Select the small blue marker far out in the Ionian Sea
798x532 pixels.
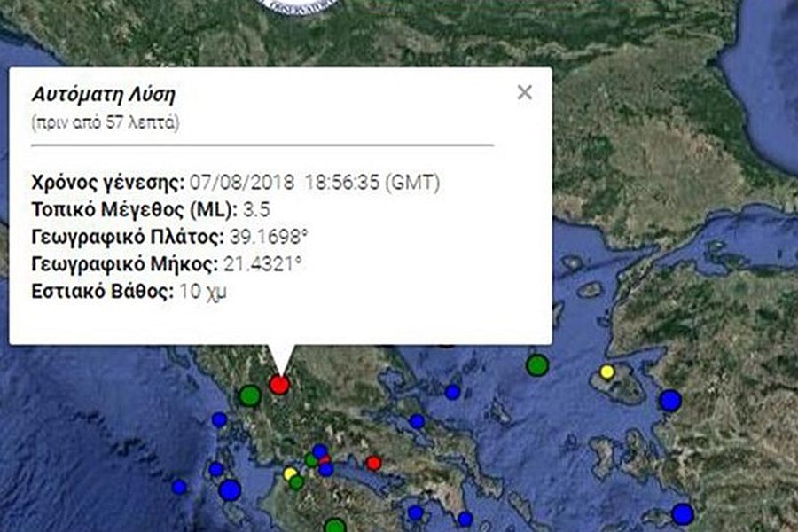tap(178, 487)
